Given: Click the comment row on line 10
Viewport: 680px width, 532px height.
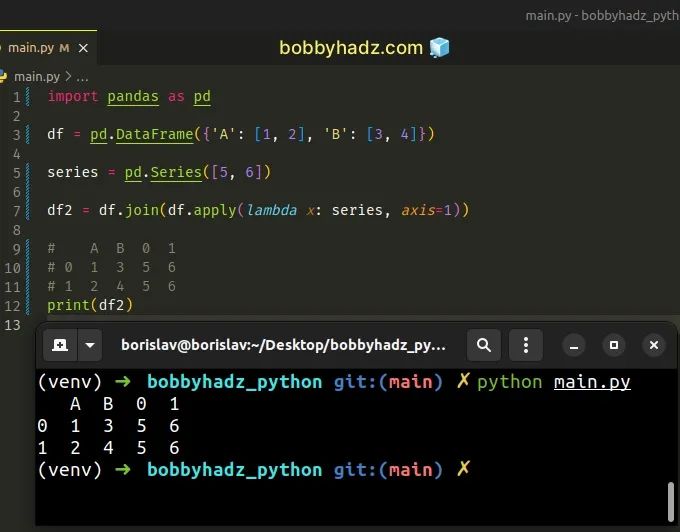Looking at the screenshot, I should [111, 268].
